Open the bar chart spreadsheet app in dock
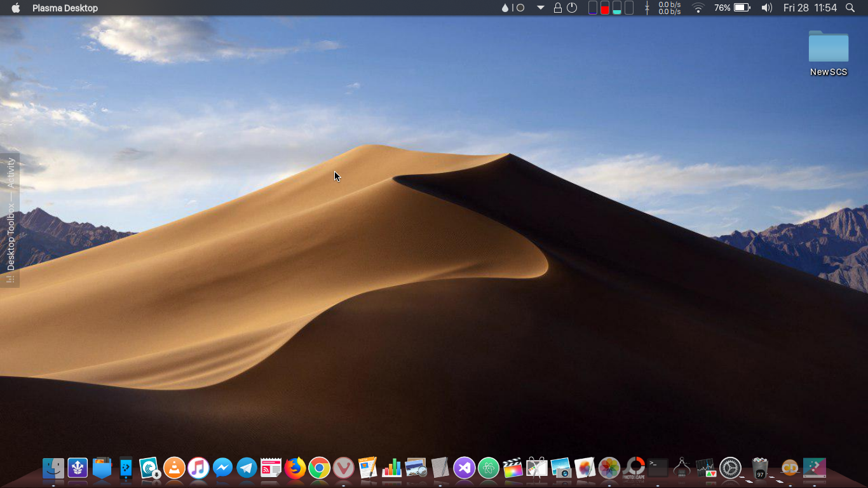 (x=392, y=468)
